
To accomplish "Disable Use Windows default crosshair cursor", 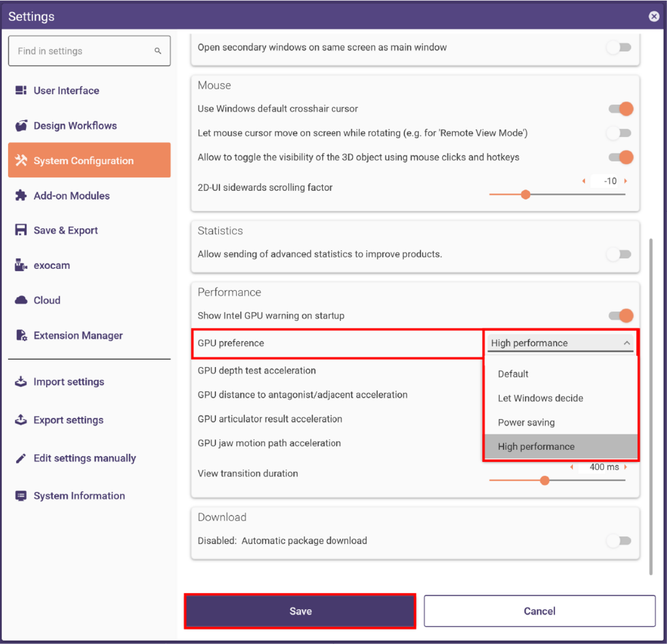I will [x=621, y=109].
